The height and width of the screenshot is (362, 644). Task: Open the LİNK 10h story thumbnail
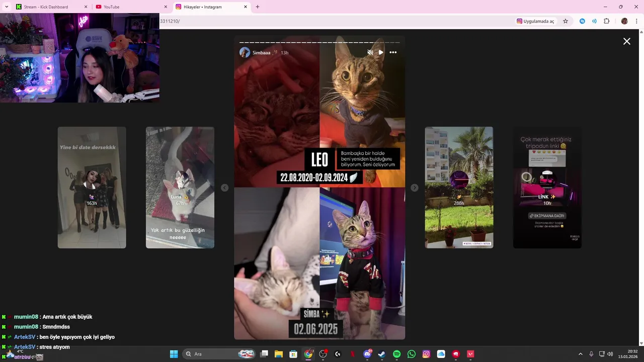547,188
